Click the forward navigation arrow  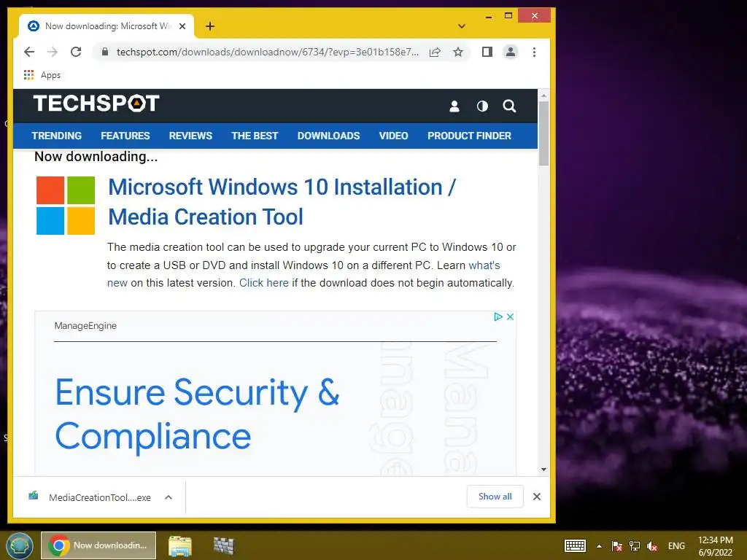53,52
